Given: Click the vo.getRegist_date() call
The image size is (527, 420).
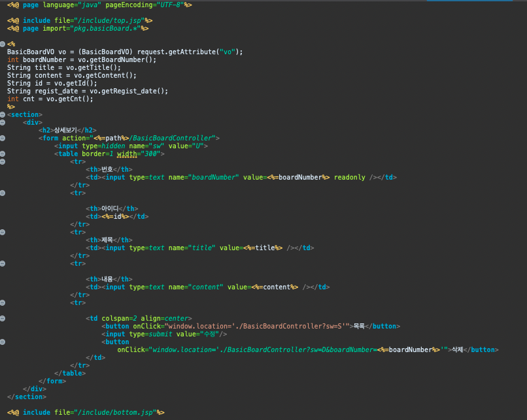Looking at the screenshot, I should pyautogui.click(x=127, y=91).
